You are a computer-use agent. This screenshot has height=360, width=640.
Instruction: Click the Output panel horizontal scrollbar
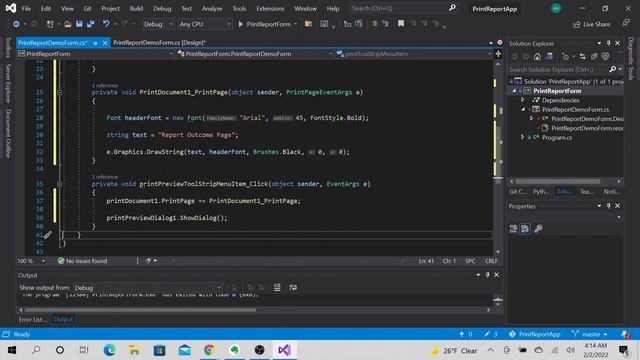pos(140,310)
